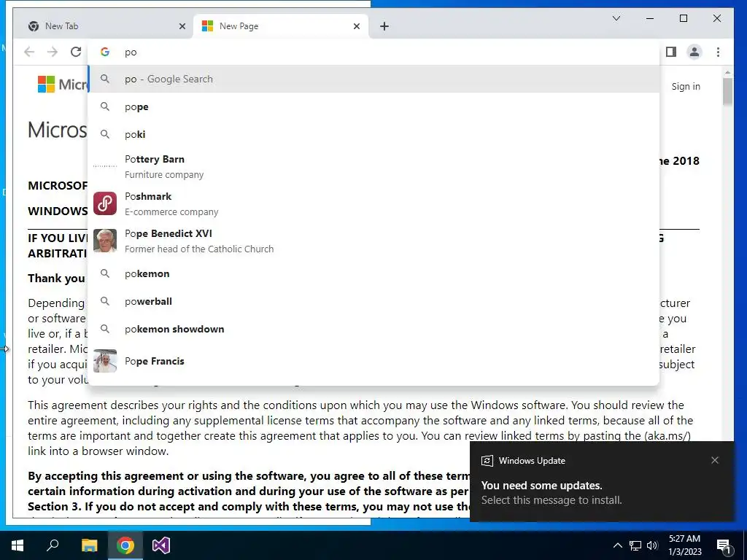Choose the 'powerball' suggestion
747x560 pixels.
[x=374, y=301]
